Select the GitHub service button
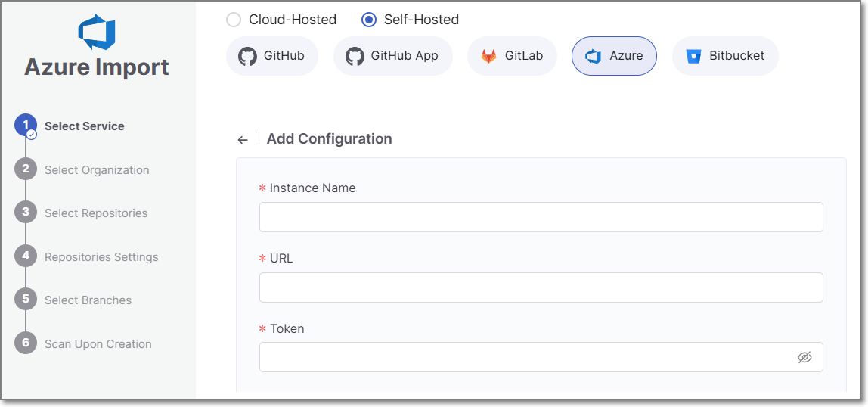This screenshot has width=868, height=407. [271, 56]
